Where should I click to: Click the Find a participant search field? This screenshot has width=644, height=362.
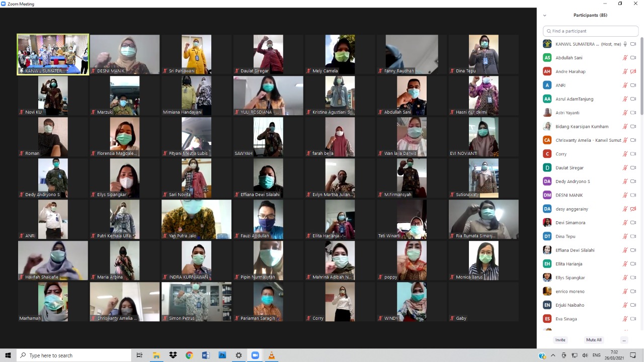pyautogui.click(x=591, y=31)
